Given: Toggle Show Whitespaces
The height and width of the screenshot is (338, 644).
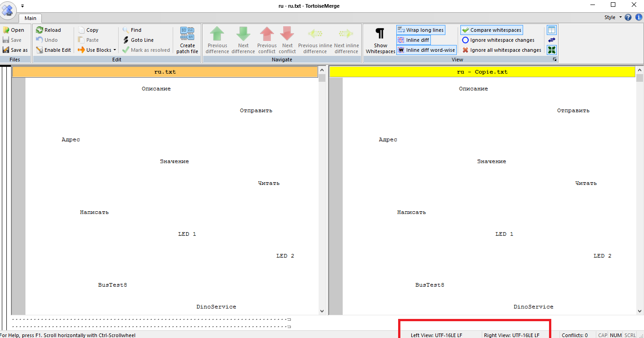Looking at the screenshot, I should (380, 40).
